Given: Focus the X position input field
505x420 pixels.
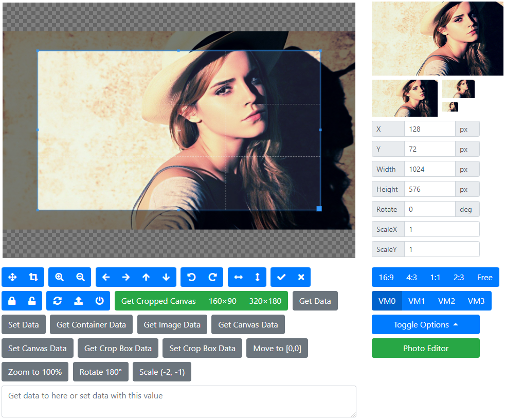Looking at the screenshot, I should [x=429, y=129].
